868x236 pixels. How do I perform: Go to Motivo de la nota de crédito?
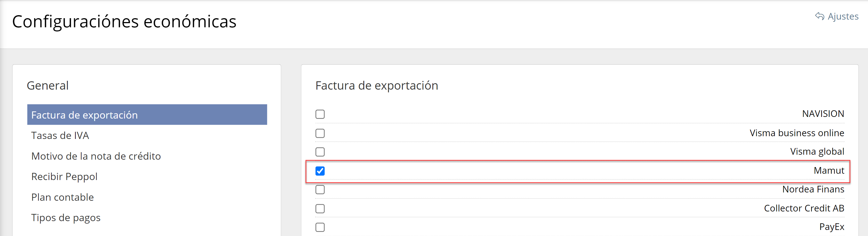click(x=96, y=156)
